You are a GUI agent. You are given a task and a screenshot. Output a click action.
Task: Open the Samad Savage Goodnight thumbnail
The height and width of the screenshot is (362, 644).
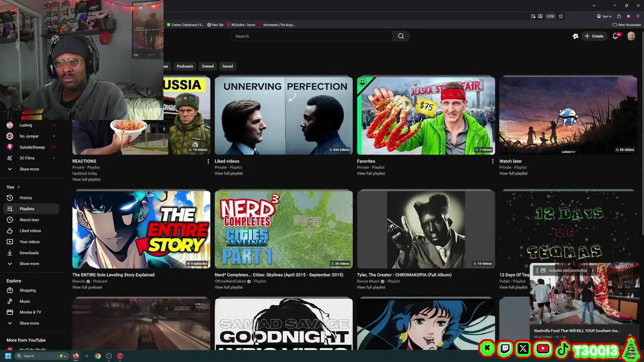point(284,324)
